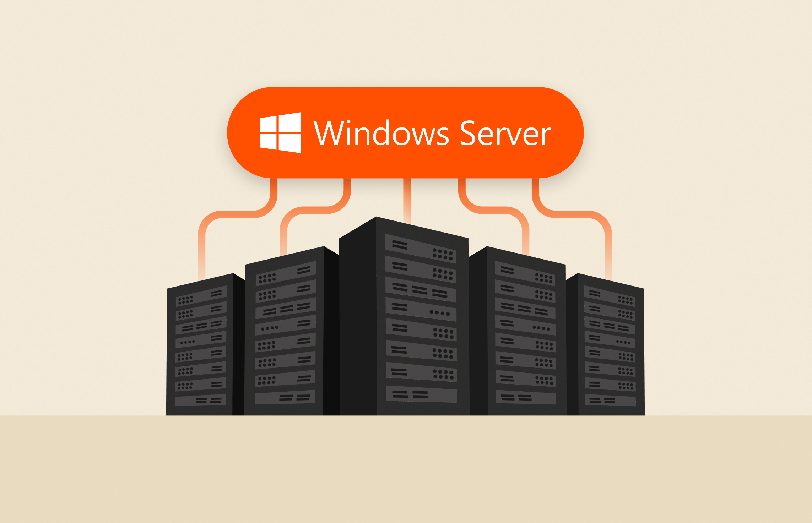The height and width of the screenshot is (523, 812).
Task: Click the tallest center server icon
Action: tap(405, 314)
